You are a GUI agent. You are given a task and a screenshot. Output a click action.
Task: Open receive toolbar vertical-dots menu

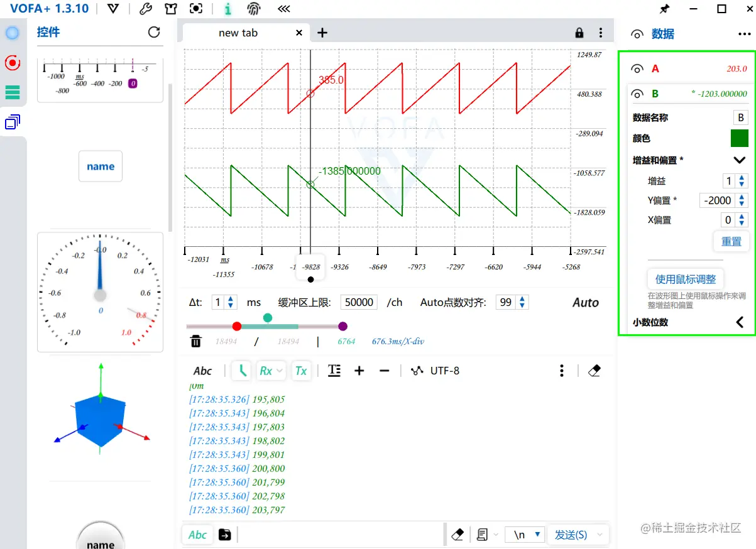(562, 371)
